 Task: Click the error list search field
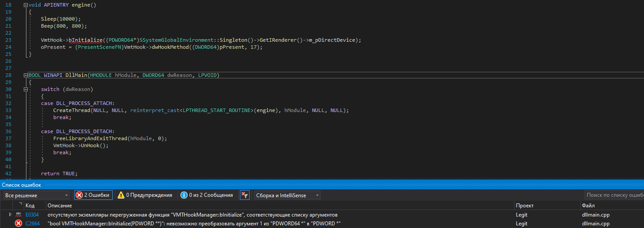pyautogui.click(x=614, y=195)
